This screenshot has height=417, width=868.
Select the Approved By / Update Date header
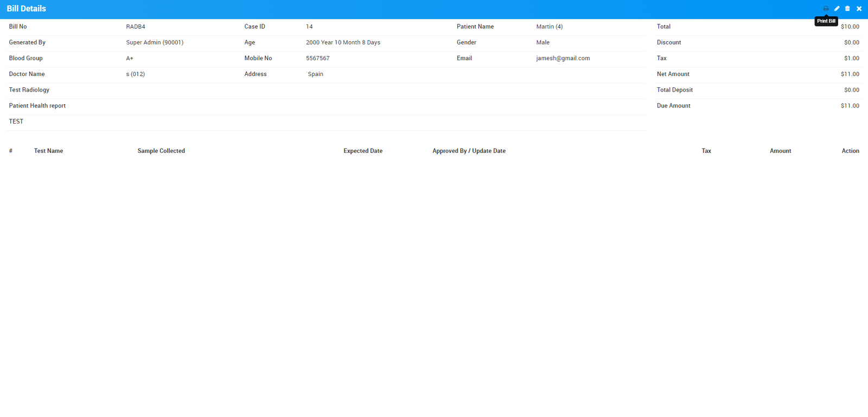click(x=469, y=151)
